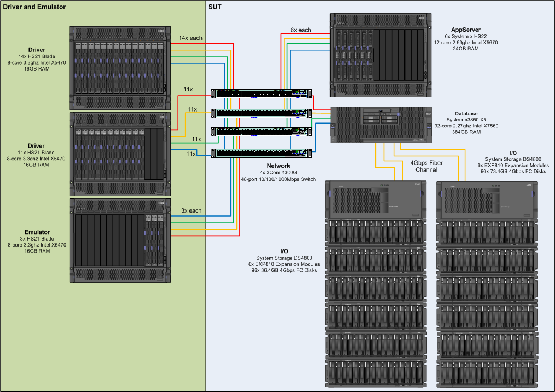Viewport: 555px width, 392px height.
Task: Click the "I/O" heading above the 73.4GB storage text
Action: click(x=513, y=153)
